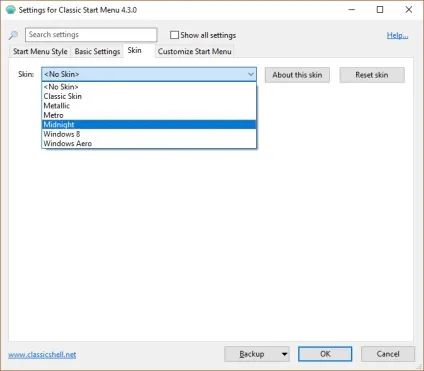Pick Metallic skin from list

click(149, 106)
